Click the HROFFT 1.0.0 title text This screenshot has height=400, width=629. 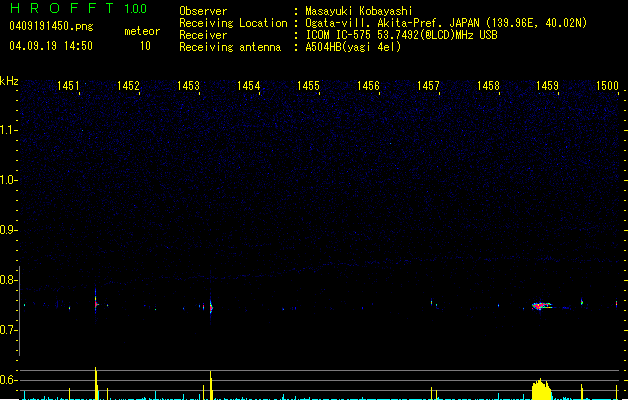coord(79,8)
